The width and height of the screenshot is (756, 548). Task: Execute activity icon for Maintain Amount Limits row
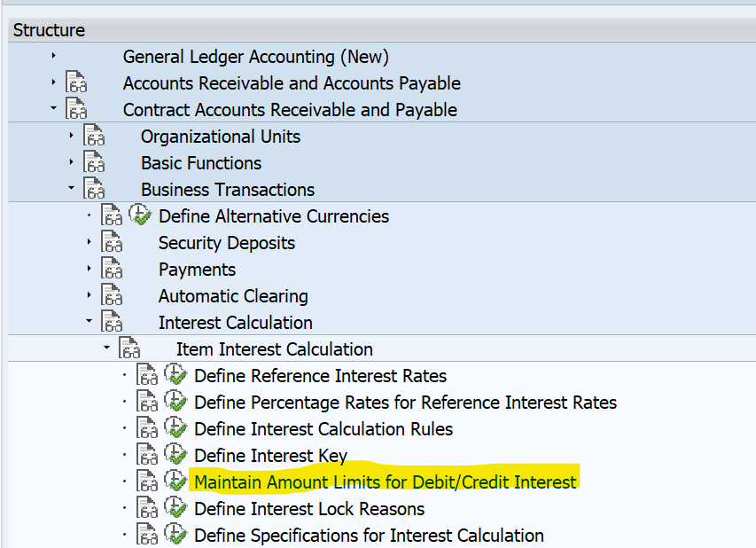click(175, 480)
